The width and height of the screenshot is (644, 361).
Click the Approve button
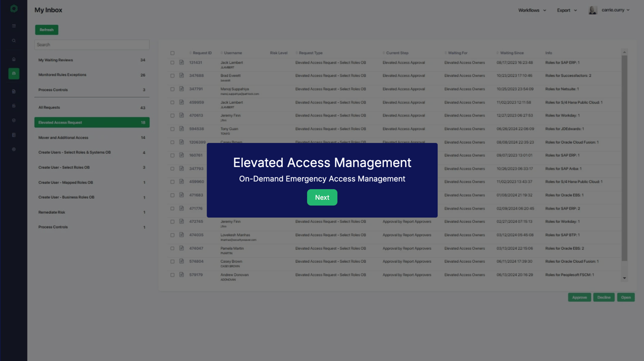580,297
